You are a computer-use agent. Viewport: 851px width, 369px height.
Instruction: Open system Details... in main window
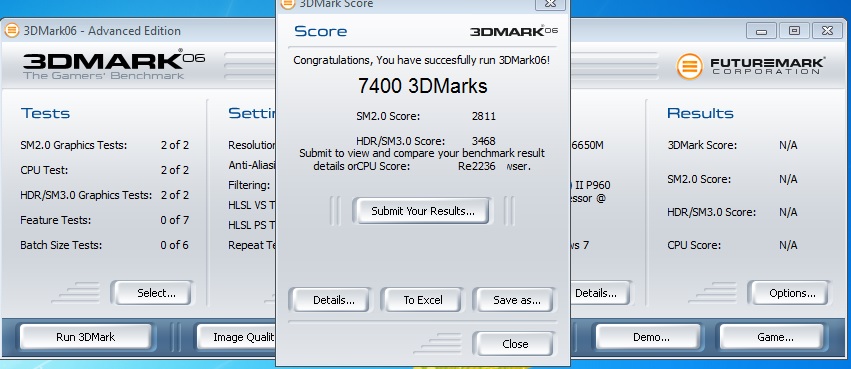click(x=600, y=293)
